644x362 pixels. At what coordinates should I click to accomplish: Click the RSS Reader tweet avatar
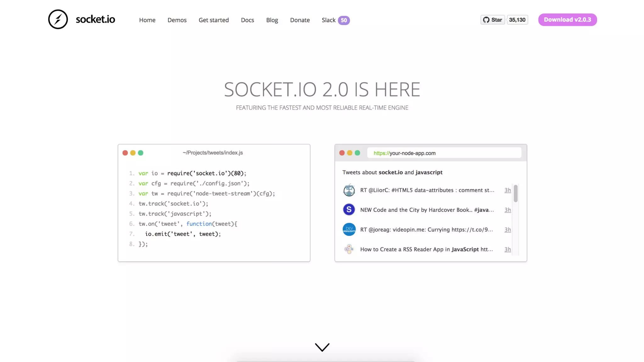pos(349,249)
